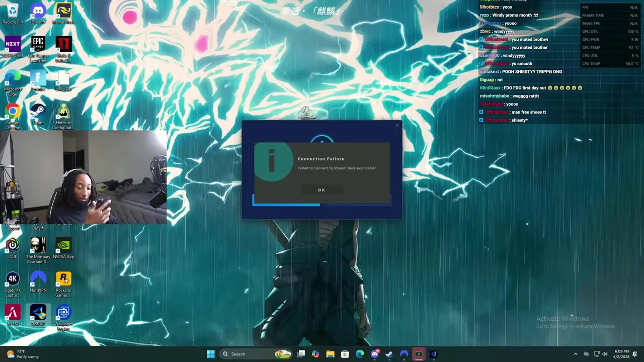
Task: Open File Explorer from the taskbar
Action: (x=330, y=354)
